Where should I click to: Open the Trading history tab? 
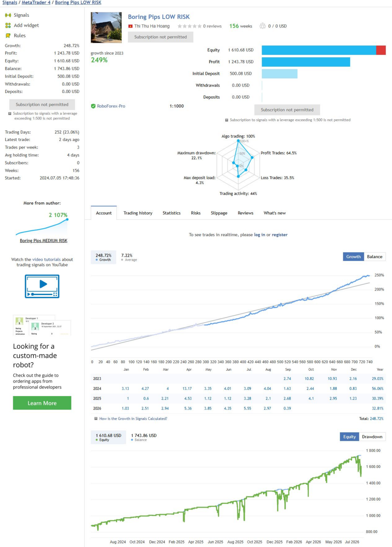click(138, 213)
